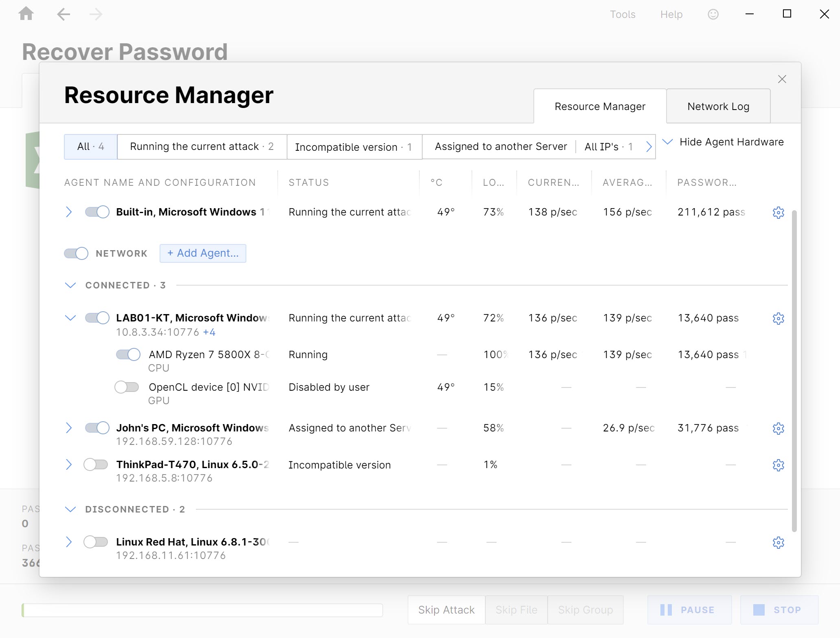Enable the OpenCL device NVIDIA GPU switch
This screenshot has height=638, width=840.
click(127, 387)
